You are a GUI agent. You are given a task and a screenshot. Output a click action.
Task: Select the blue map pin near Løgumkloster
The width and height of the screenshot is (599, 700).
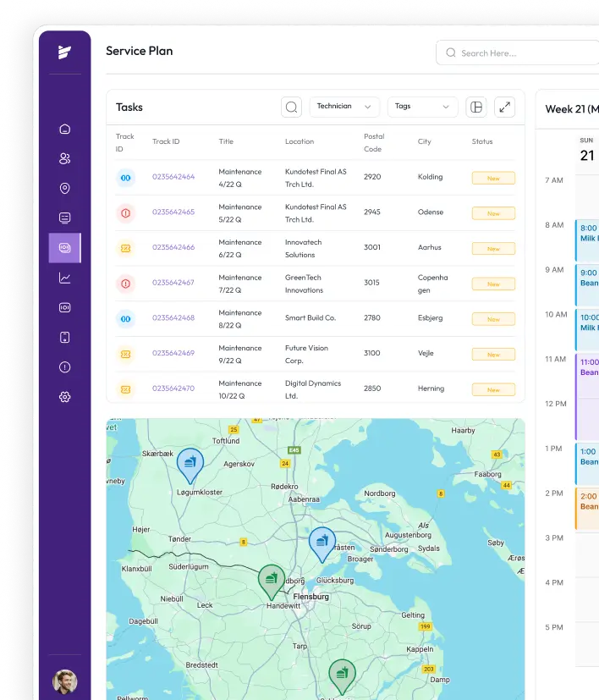point(190,463)
